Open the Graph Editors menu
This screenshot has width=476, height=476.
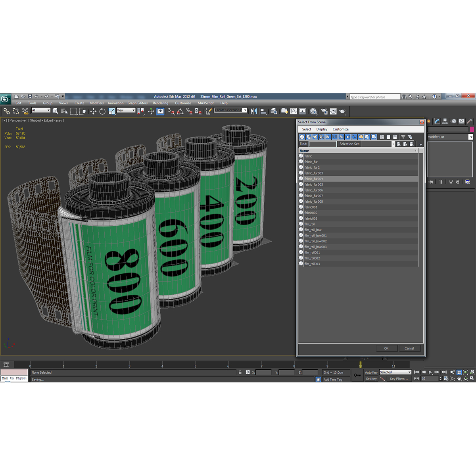coord(138,103)
